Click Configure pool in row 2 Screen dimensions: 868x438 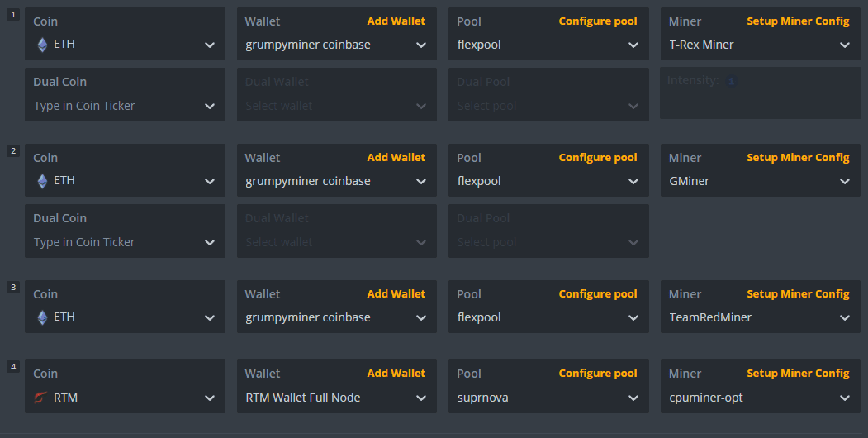(598, 157)
